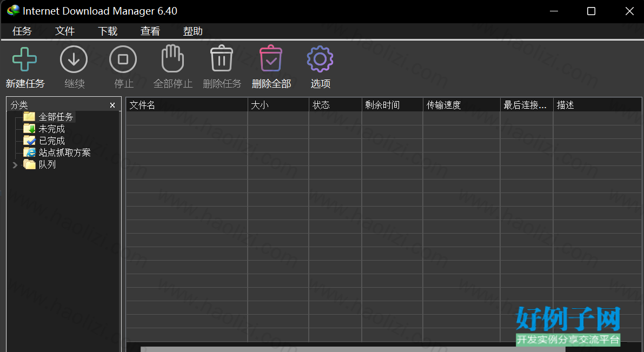Sort by 大小 column header

pyautogui.click(x=278, y=105)
